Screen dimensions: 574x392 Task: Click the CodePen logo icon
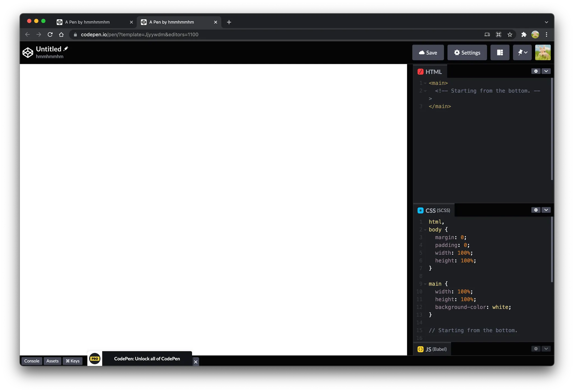28,52
